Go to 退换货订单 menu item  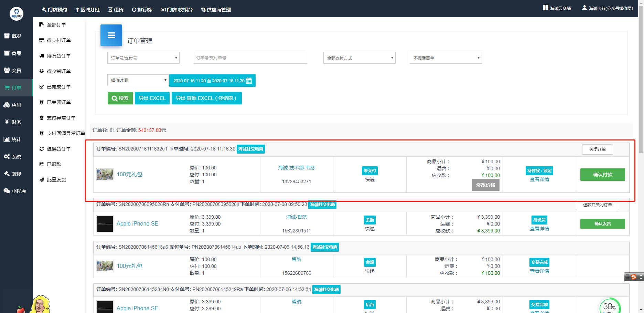pyautogui.click(x=58, y=149)
